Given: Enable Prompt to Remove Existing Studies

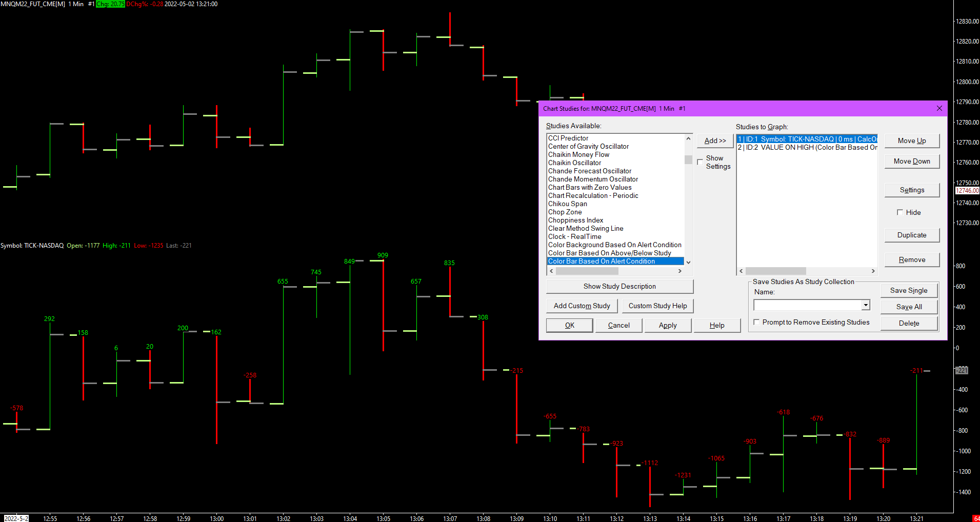Looking at the screenshot, I should (756, 322).
